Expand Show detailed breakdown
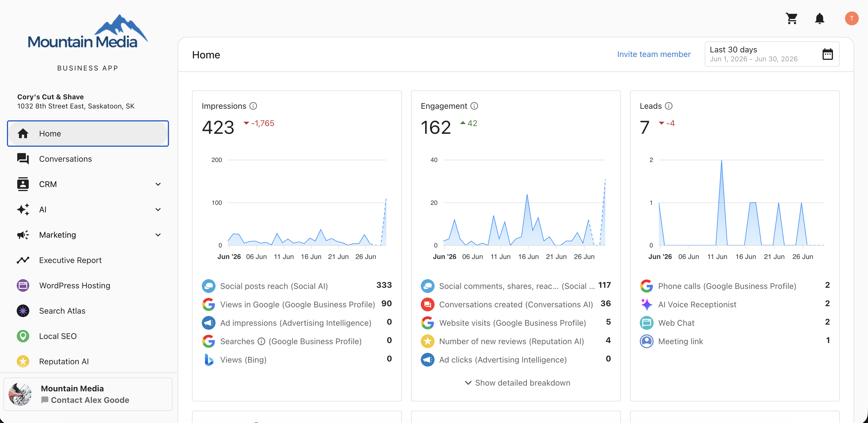This screenshot has height=423, width=868. [x=517, y=383]
